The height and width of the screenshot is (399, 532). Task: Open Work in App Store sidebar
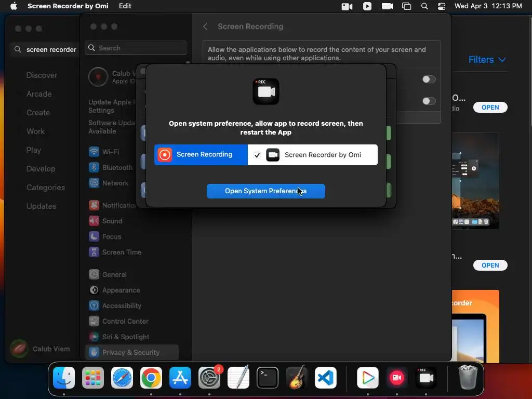[x=36, y=131]
